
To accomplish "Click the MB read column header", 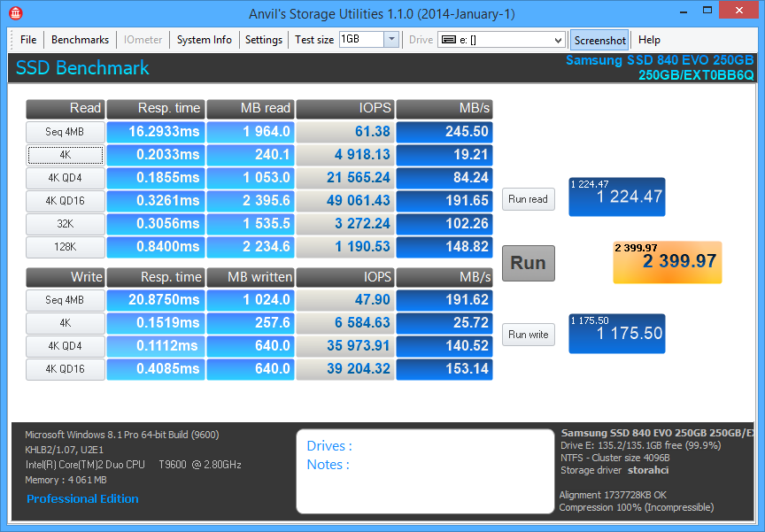I will [251, 109].
